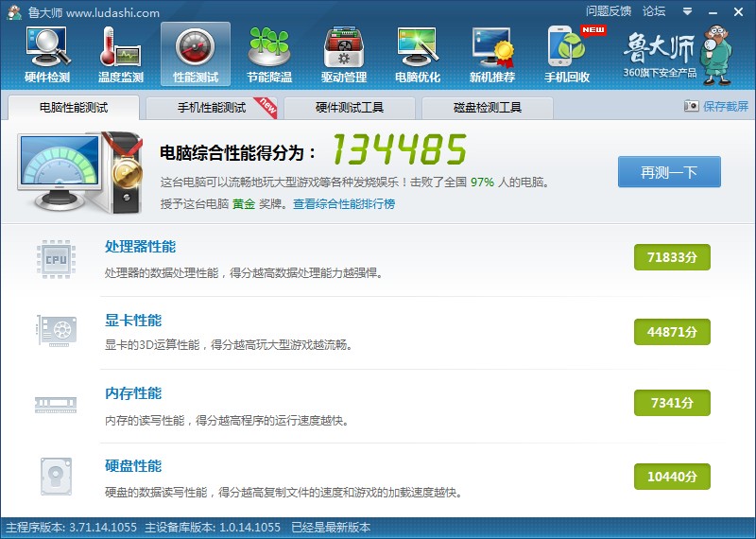Click the camera icon beside 保存截屏
The height and width of the screenshot is (539, 756).
pyautogui.click(x=691, y=105)
